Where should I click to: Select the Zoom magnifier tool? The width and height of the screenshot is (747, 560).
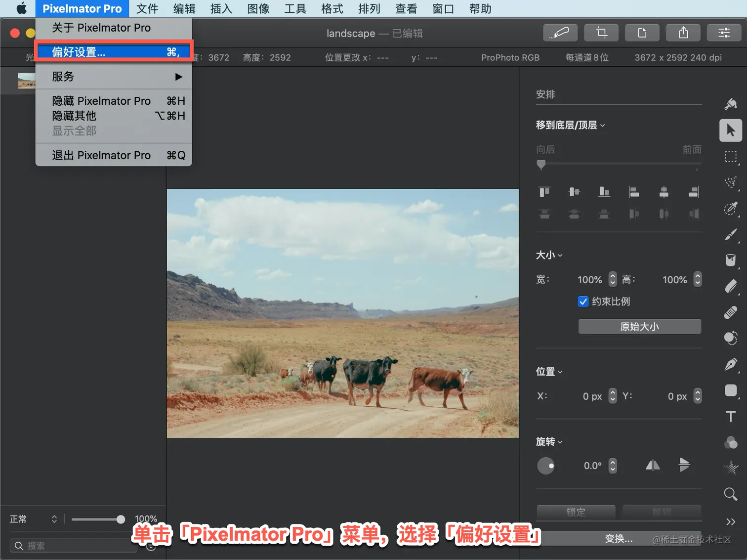(731, 494)
